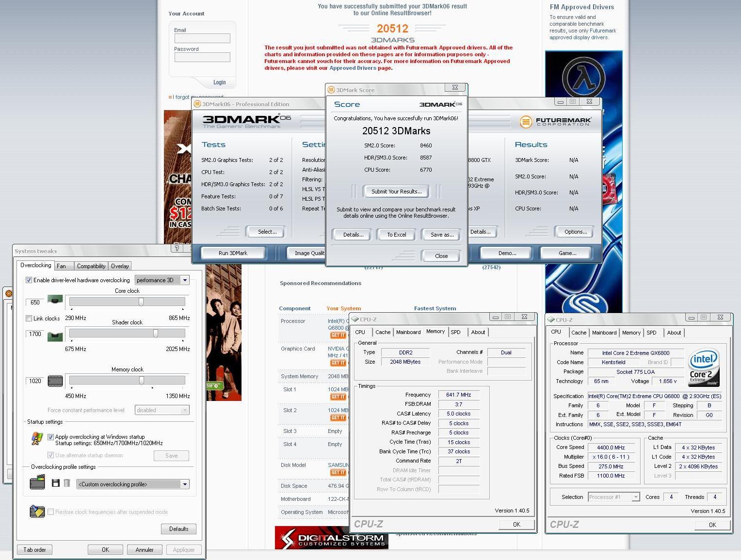Click the Email input field
The height and width of the screenshot is (560, 741).
tap(202, 38)
